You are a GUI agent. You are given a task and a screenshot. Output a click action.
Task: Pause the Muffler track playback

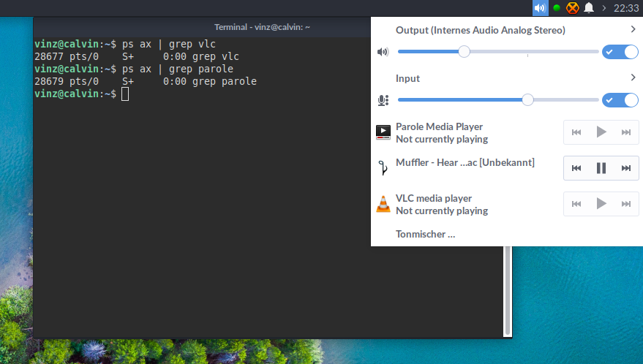(601, 168)
